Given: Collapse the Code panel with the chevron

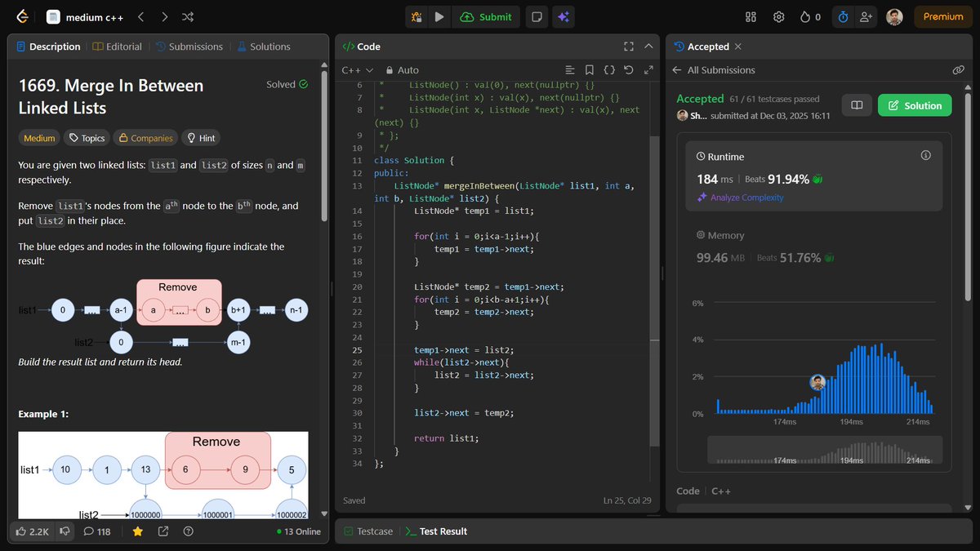Looking at the screenshot, I should pyautogui.click(x=649, y=47).
